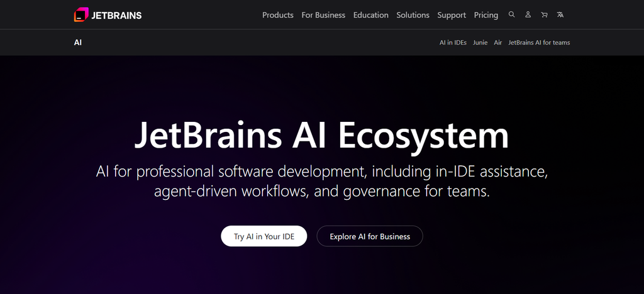Click Explore AI for Business button

[370, 236]
